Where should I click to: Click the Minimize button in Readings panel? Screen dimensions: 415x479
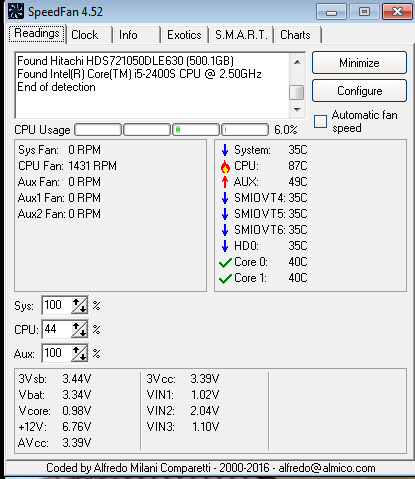(359, 63)
